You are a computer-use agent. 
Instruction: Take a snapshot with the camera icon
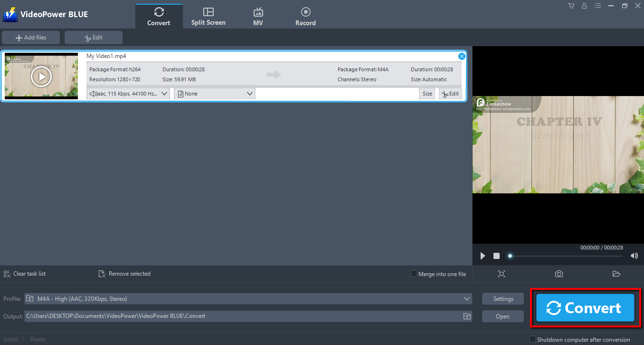click(x=559, y=274)
